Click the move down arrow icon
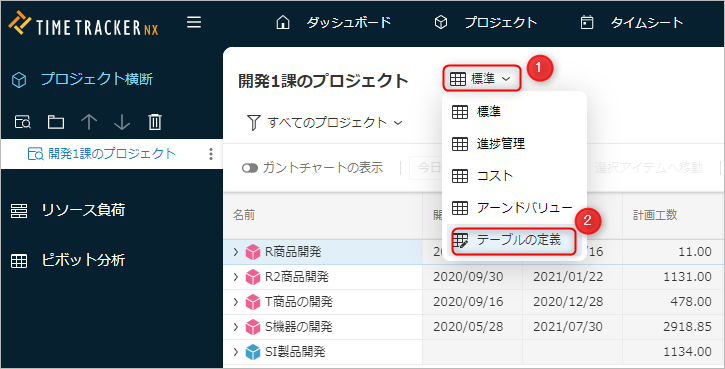Viewport: 725px width, 369px height. click(122, 122)
